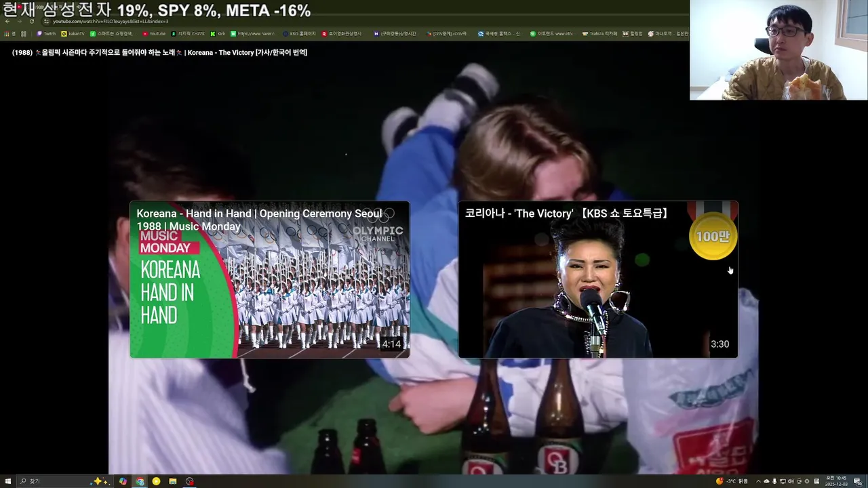Open the 치지직 CHZZK bookmark
Screen dimensions: 868x488
[x=188, y=33]
